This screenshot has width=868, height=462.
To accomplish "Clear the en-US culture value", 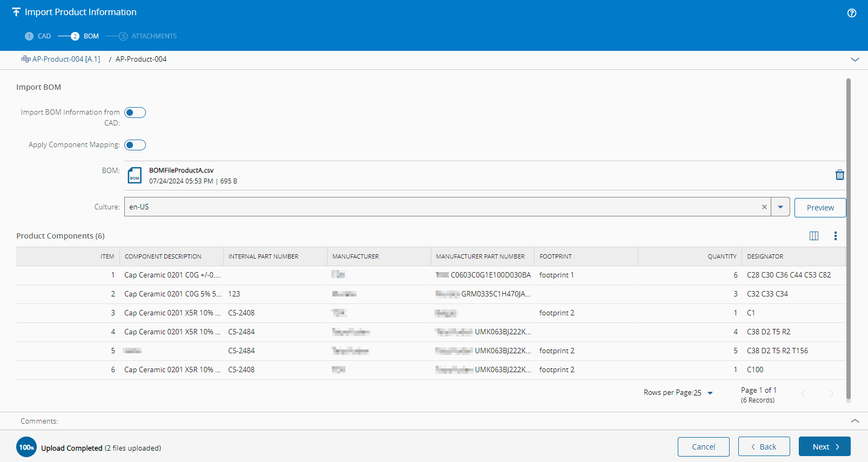I will pyautogui.click(x=764, y=207).
